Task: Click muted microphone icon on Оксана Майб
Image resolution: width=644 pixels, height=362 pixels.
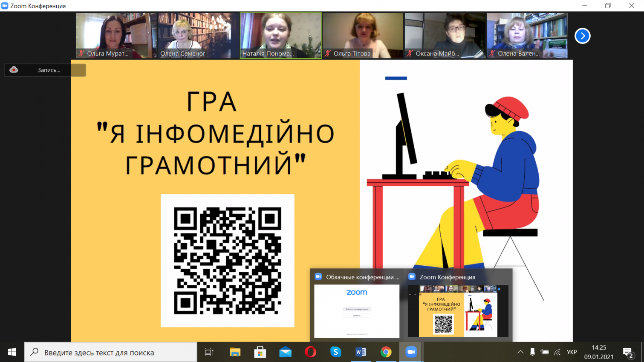Action: (x=410, y=54)
